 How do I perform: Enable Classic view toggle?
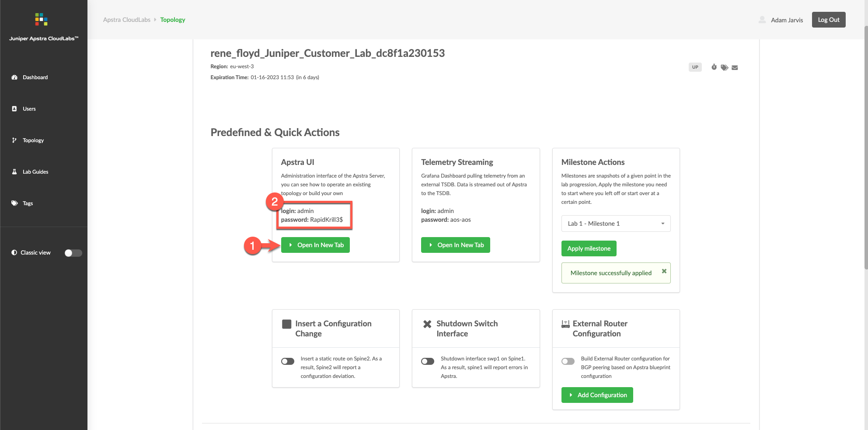click(x=73, y=252)
